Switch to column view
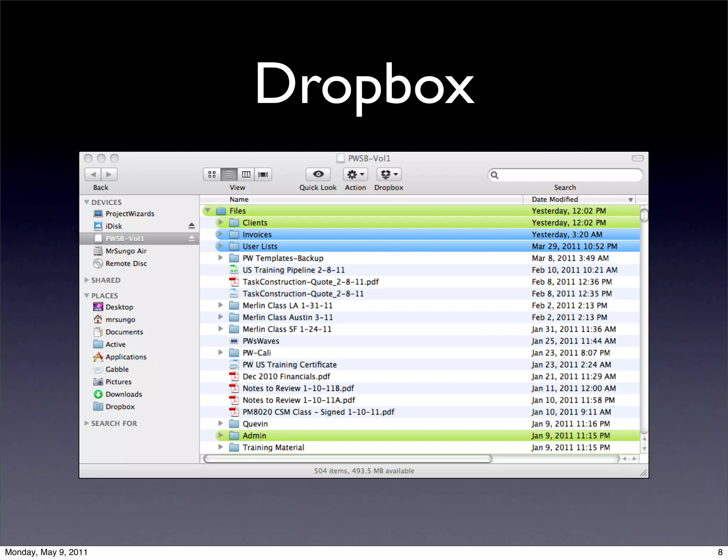Screen dimensions: 728x560 [246, 174]
